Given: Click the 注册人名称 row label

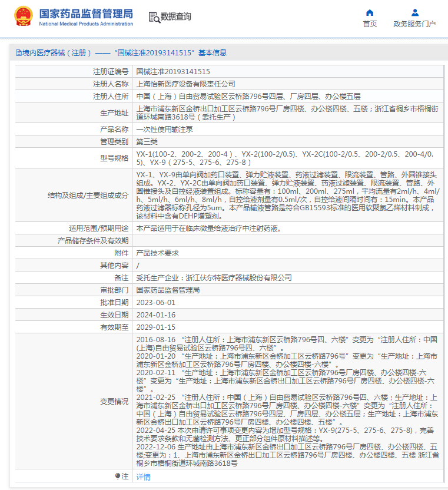Looking at the screenshot, I should click(x=111, y=84).
